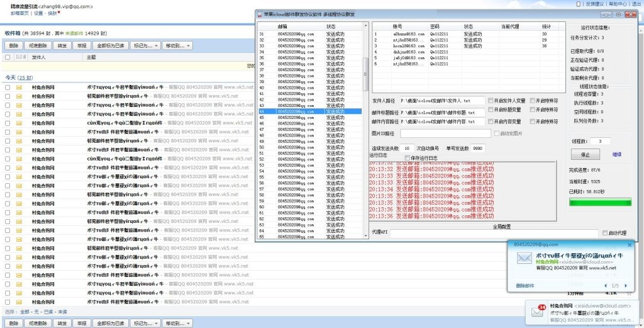Click envelope icon of first inbox email
Image resolution: width=644 pixels, height=328 pixels.
(19, 87)
